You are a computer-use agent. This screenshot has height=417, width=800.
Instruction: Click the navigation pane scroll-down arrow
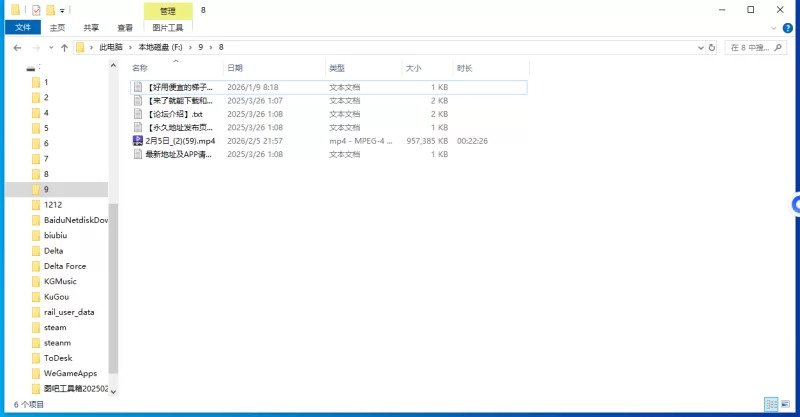113,391
